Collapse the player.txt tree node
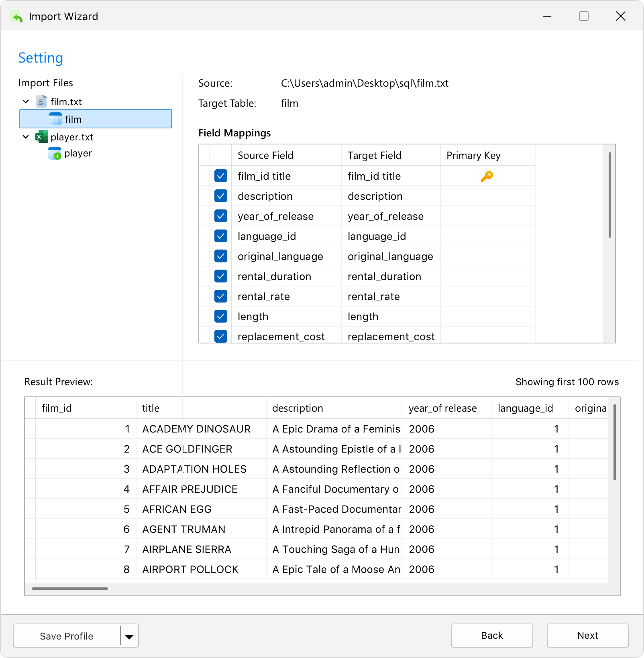Screen dimensions: 644x658 pyautogui.click(x=26, y=137)
